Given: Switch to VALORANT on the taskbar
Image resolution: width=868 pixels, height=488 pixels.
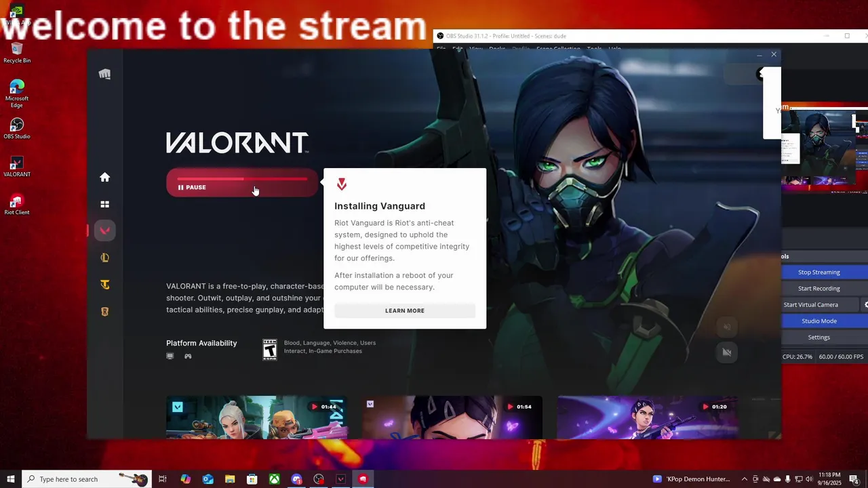Looking at the screenshot, I should click(340, 479).
